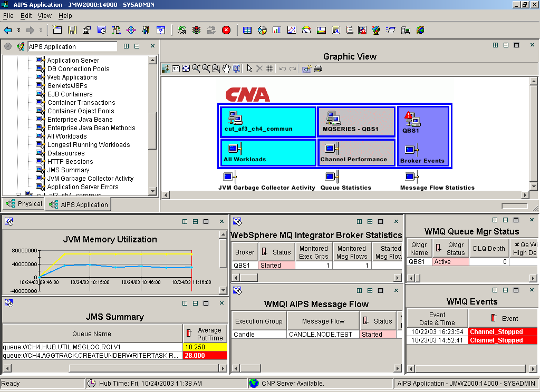Open Broker Events in the graphic

[x=412, y=150]
